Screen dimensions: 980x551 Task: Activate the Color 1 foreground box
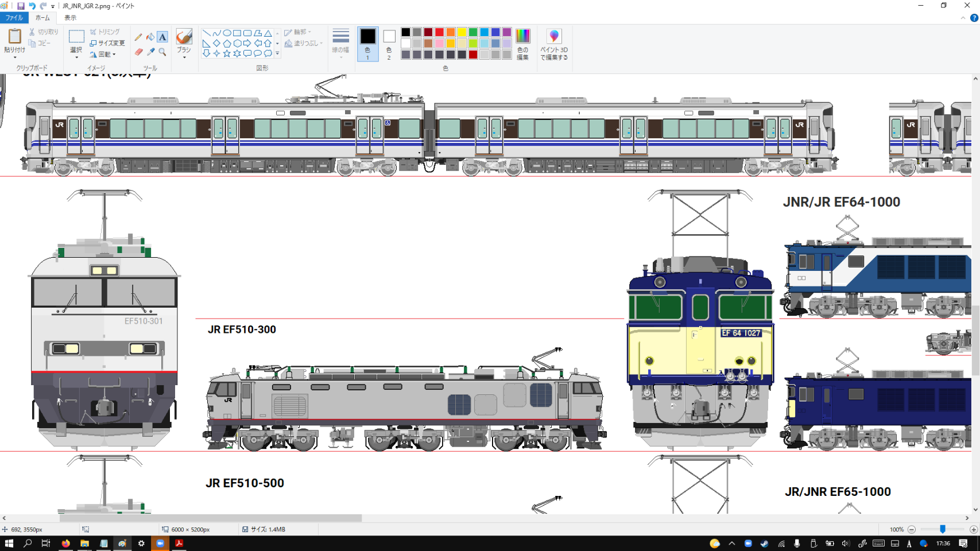click(367, 44)
